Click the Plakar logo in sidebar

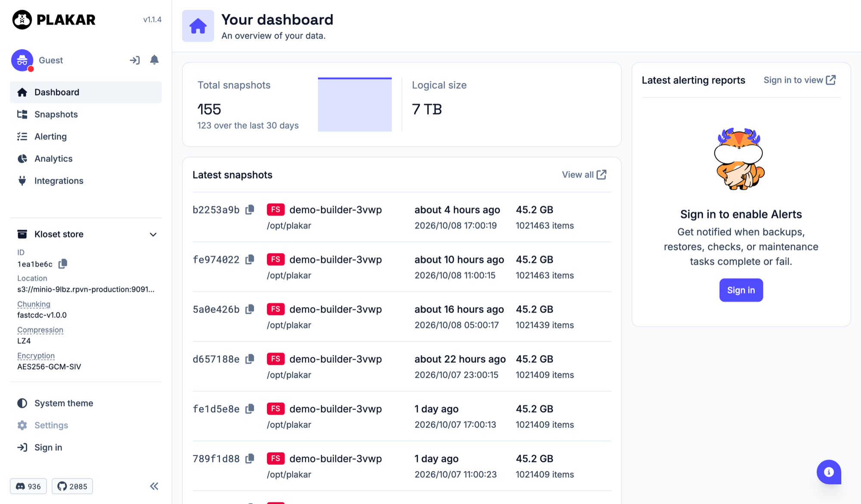click(x=54, y=20)
